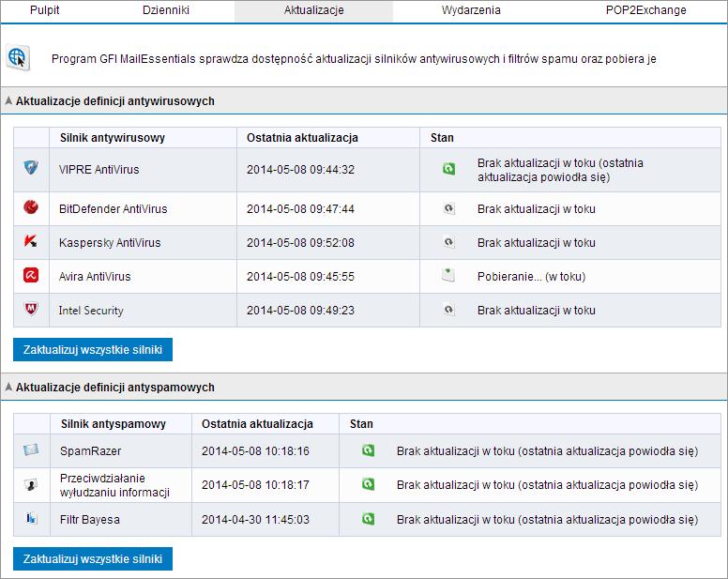Click the SpamRazer row status message

pos(547,451)
